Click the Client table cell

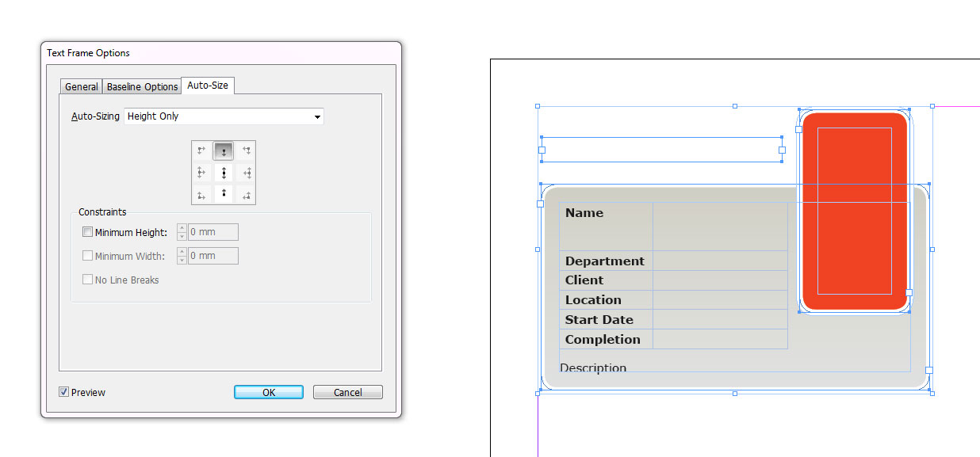(x=606, y=280)
